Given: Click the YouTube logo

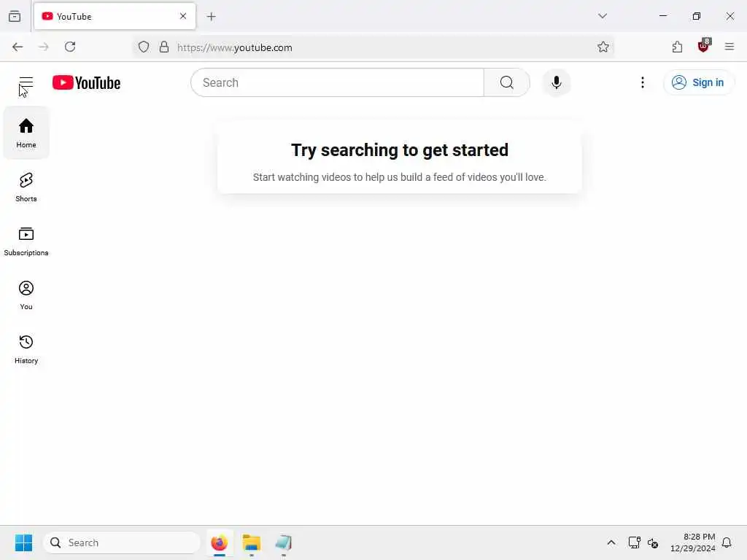Looking at the screenshot, I should pos(86,83).
